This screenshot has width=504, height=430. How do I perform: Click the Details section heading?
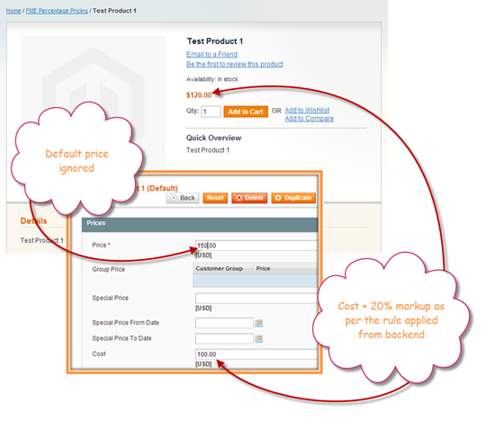(x=33, y=221)
